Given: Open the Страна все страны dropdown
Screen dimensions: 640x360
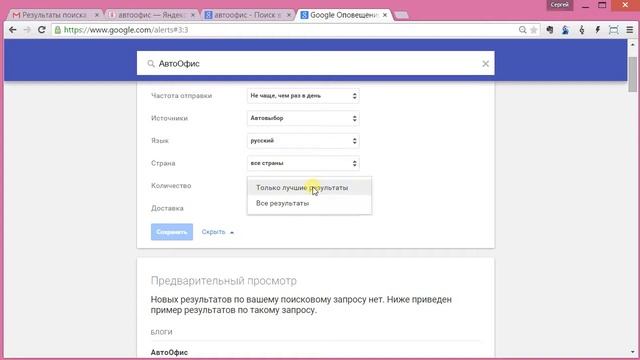Looking at the screenshot, I should (x=303, y=163).
